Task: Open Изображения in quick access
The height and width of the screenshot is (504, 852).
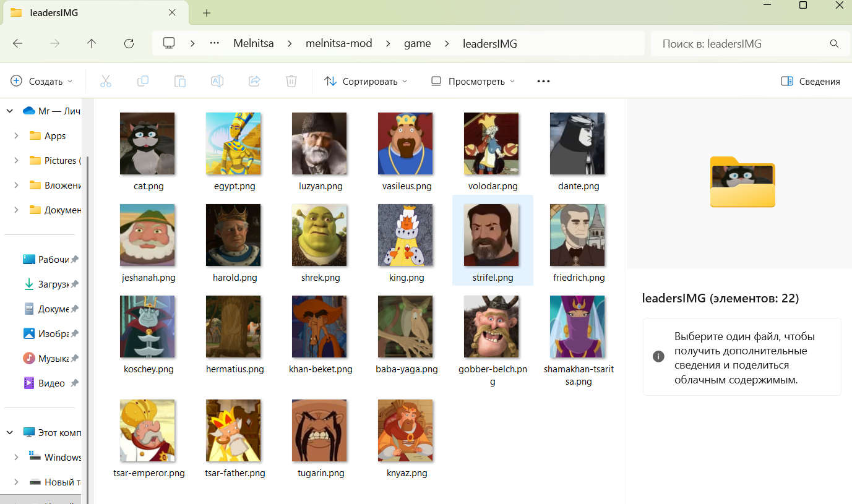Action: [x=49, y=334]
